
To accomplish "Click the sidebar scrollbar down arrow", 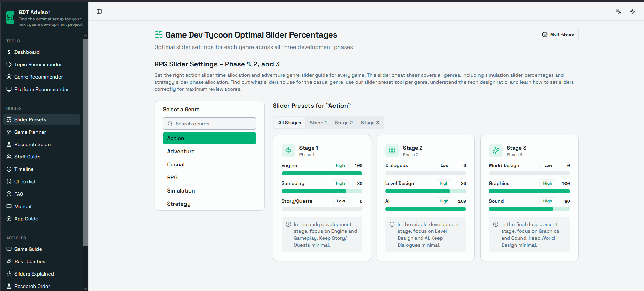I will tap(86, 288).
